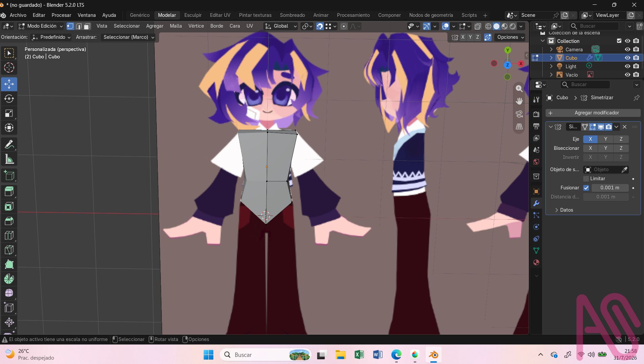Toggle Collection exclude checkbox in outliner

point(619,41)
